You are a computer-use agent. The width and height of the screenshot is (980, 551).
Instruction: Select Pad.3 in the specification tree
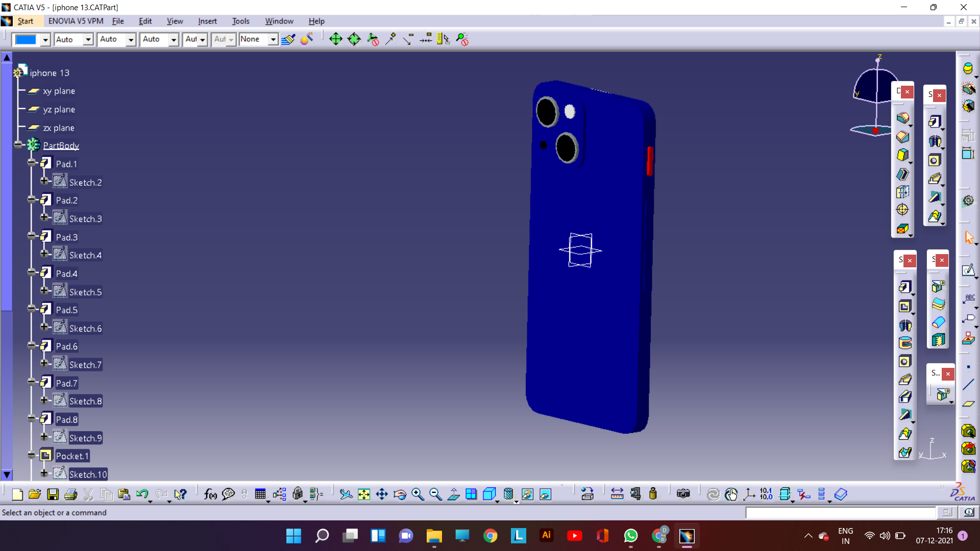coord(67,237)
